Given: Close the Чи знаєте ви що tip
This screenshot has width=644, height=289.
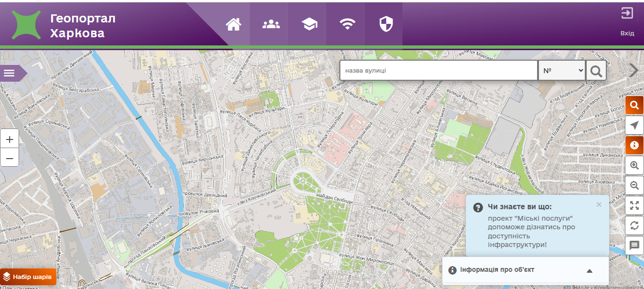Looking at the screenshot, I should coord(599,204).
